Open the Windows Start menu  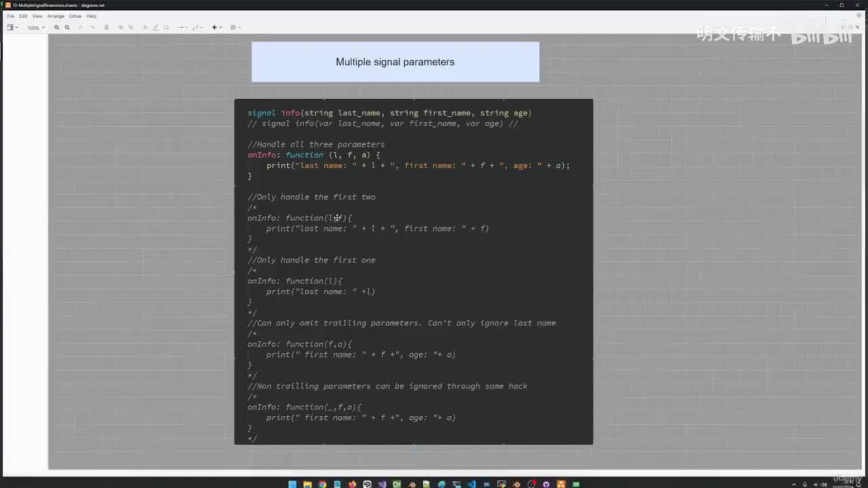tap(292, 484)
